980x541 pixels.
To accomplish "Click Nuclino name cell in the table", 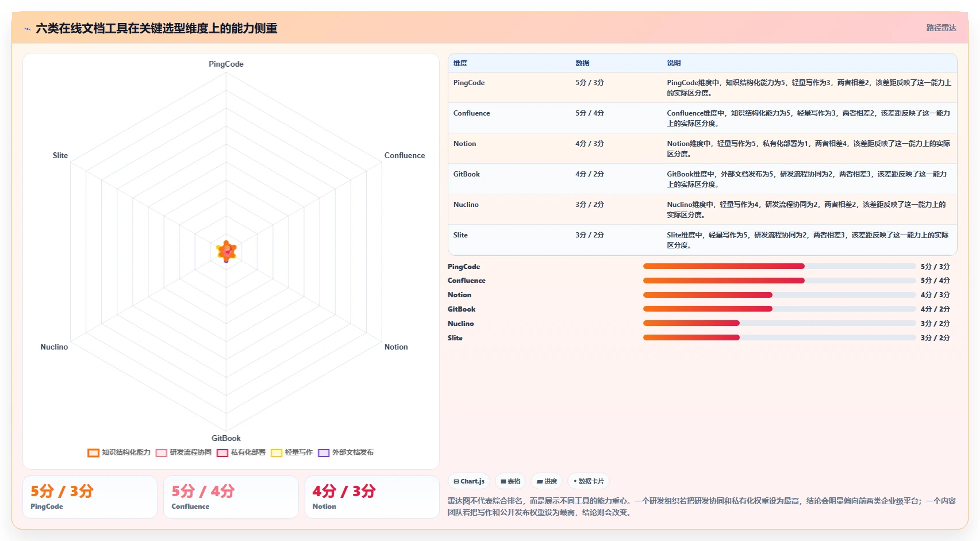I will coord(466,205).
